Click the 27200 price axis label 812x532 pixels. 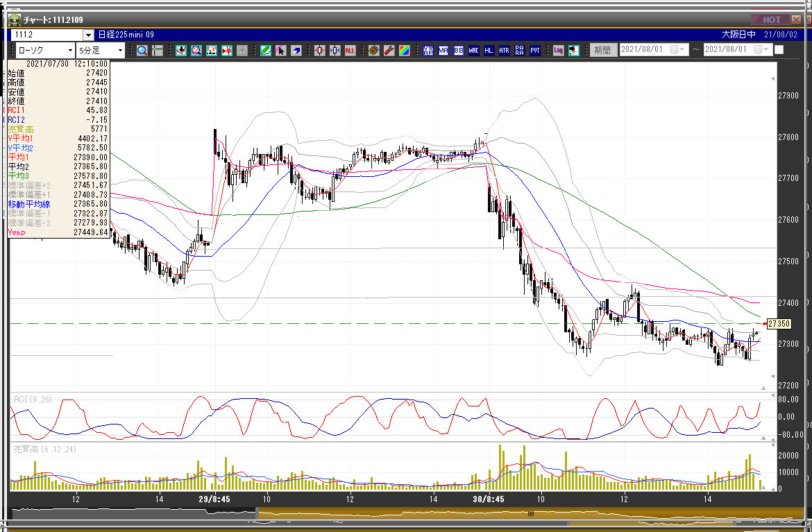[788, 386]
